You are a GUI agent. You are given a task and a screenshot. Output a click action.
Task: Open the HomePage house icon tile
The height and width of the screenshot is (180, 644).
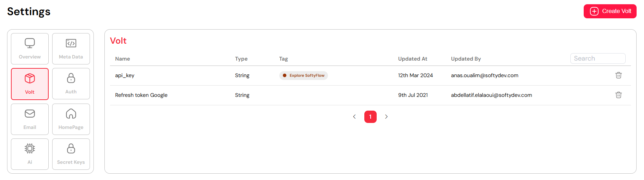71,119
